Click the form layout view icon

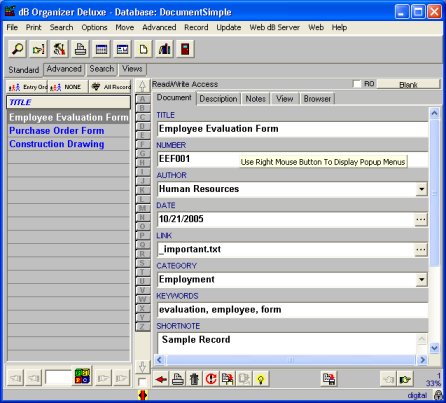(122, 49)
